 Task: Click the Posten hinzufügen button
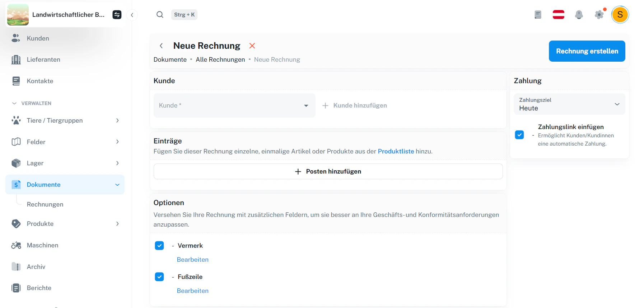click(x=328, y=171)
